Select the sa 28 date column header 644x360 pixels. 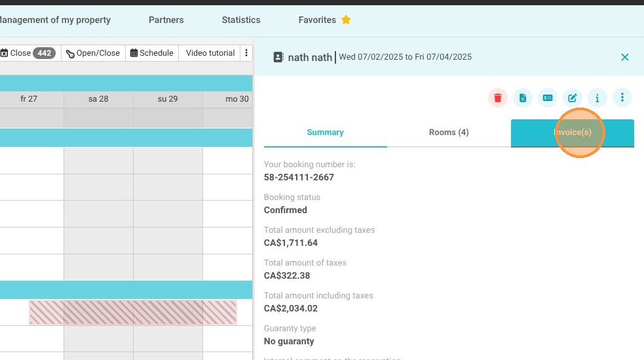coord(98,99)
